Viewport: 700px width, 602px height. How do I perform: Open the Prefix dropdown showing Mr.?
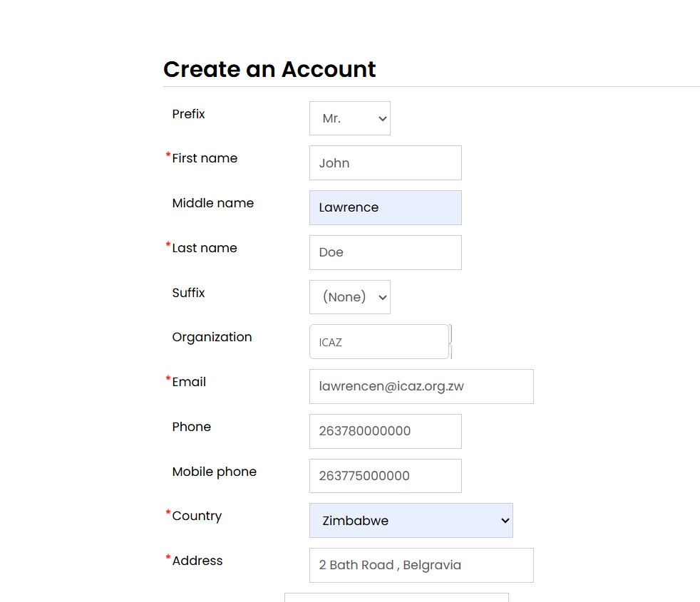coord(349,118)
